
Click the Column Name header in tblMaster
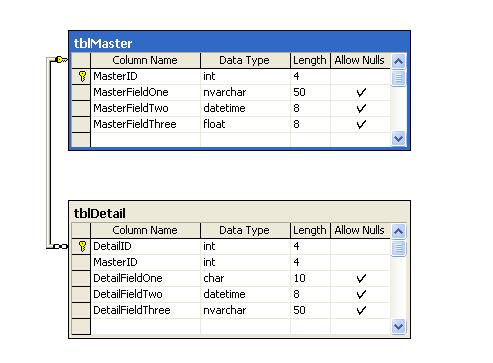click(145, 60)
